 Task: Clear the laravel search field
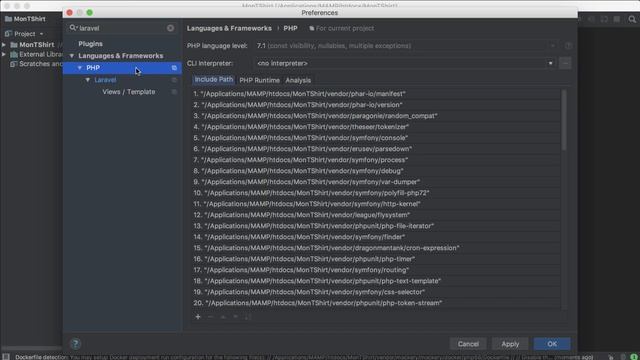click(170, 28)
